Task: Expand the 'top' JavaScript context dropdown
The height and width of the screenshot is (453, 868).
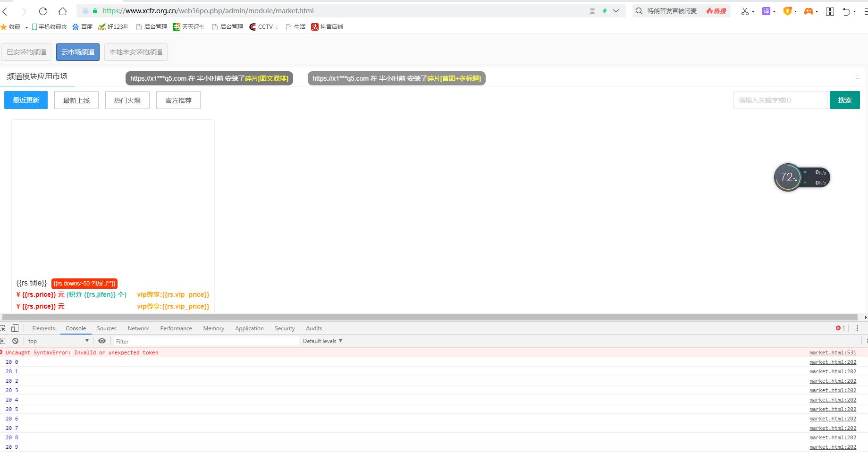Action: point(58,341)
